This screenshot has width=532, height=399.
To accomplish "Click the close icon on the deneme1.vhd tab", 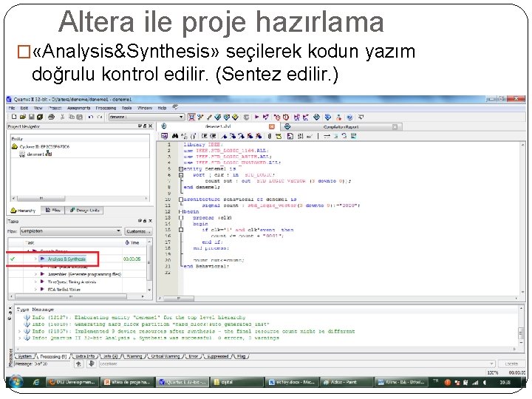I will pyautogui.click(x=272, y=126).
